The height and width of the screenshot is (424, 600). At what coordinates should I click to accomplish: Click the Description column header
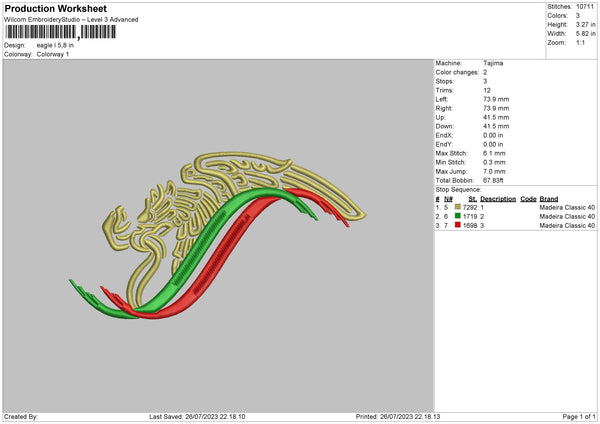[499, 197]
